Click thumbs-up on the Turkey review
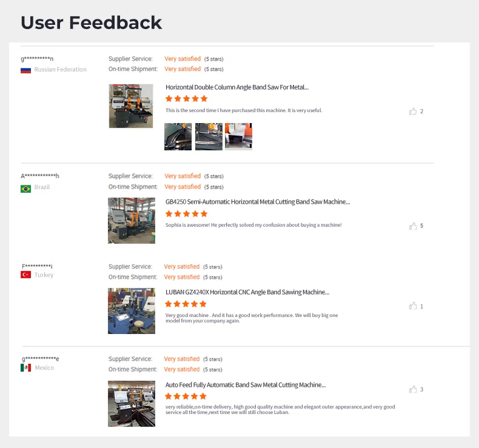The height and width of the screenshot is (448, 479). coord(413,306)
